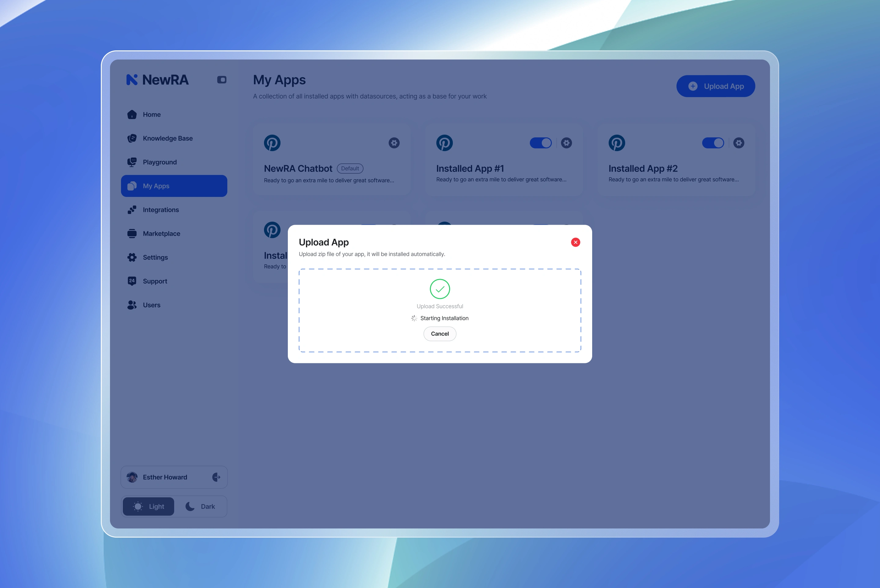
Task: Click the My Apps page heading
Action: click(279, 80)
